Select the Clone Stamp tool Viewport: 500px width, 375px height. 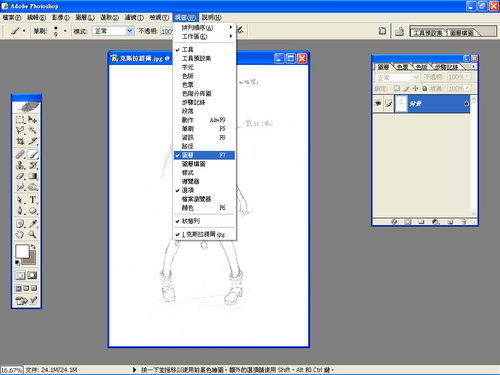(20, 165)
